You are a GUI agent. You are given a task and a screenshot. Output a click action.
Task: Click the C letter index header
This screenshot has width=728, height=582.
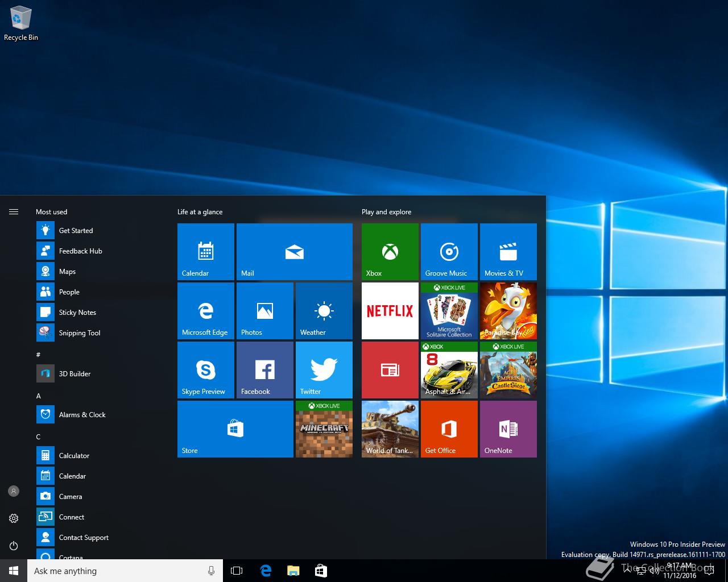(x=39, y=436)
